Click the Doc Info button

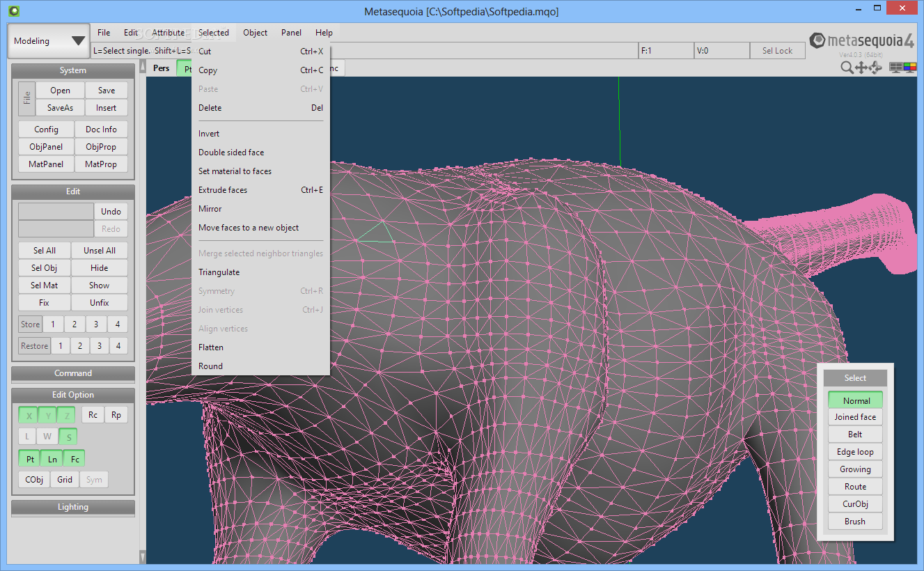[x=101, y=130]
